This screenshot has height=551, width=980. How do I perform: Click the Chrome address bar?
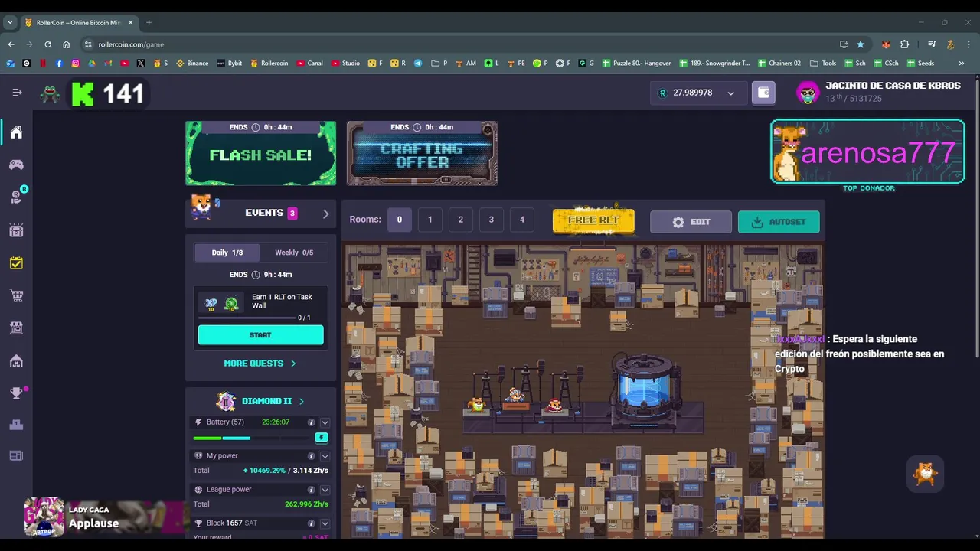459,44
